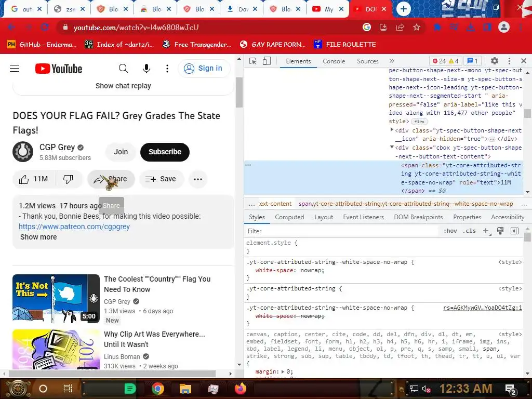
Task: Expand yt-spec-button-shape-next__icon div node
Action: pos(392,130)
